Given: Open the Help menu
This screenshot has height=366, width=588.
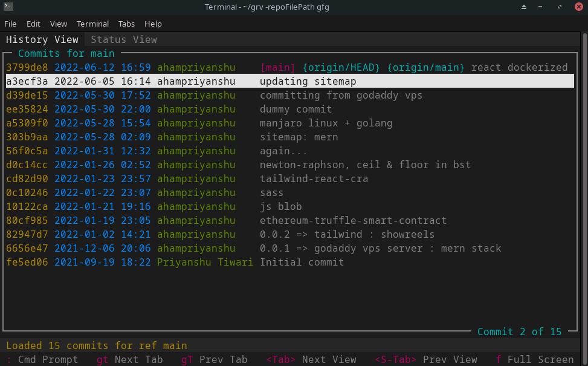Looking at the screenshot, I should 153,24.
